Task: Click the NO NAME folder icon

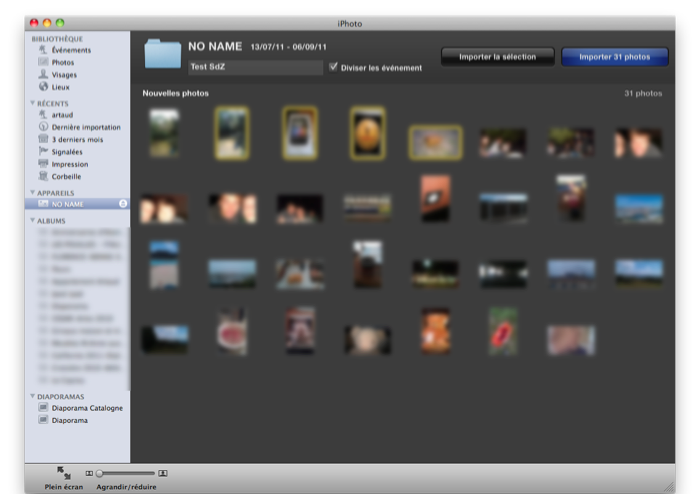Action: (163, 54)
